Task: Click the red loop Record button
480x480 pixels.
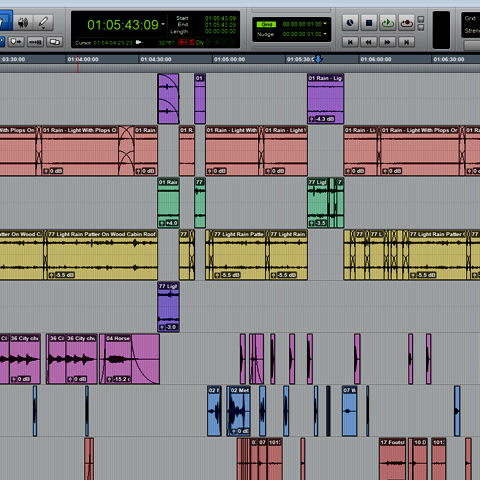Action: [406, 23]
